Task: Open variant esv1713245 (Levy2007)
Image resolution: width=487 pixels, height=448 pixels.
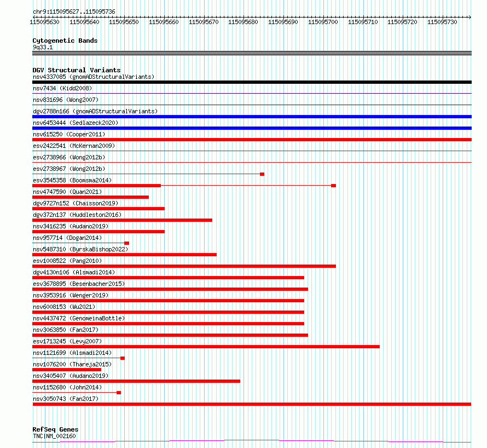Action: click(x=67, y=341)
